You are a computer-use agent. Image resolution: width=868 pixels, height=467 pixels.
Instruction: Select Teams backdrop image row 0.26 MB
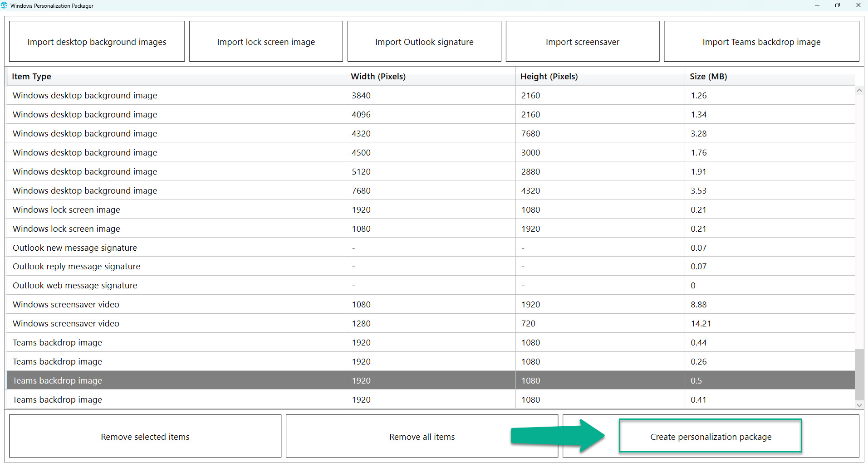tap(431, 361)
